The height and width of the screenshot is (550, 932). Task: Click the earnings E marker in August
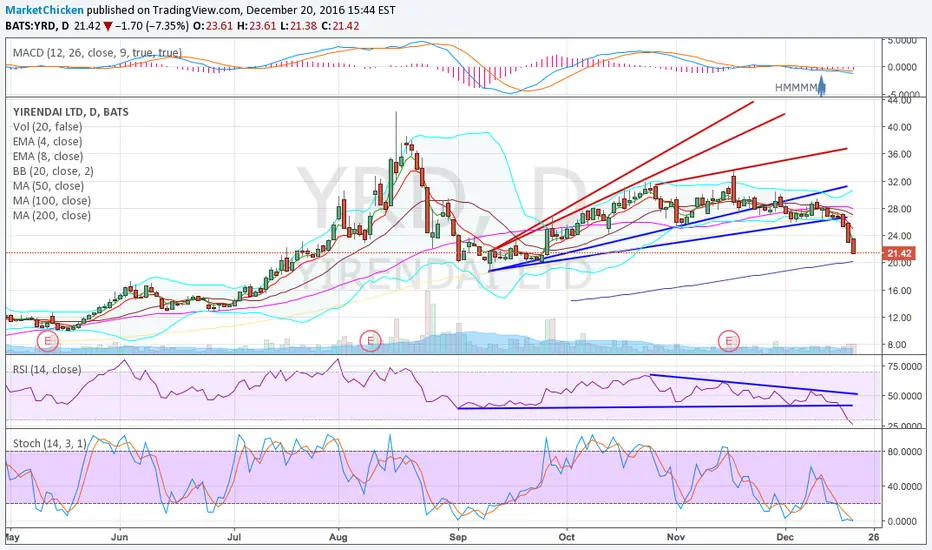370,341
